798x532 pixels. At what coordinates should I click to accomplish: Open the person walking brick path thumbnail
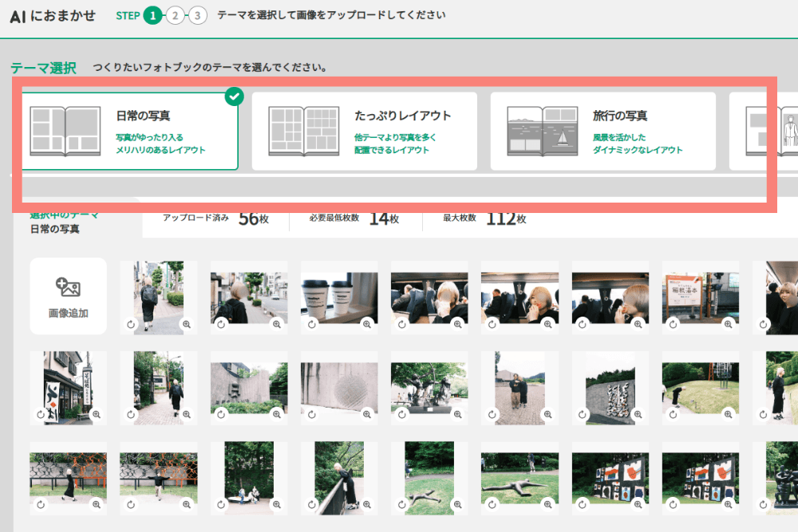159,388
